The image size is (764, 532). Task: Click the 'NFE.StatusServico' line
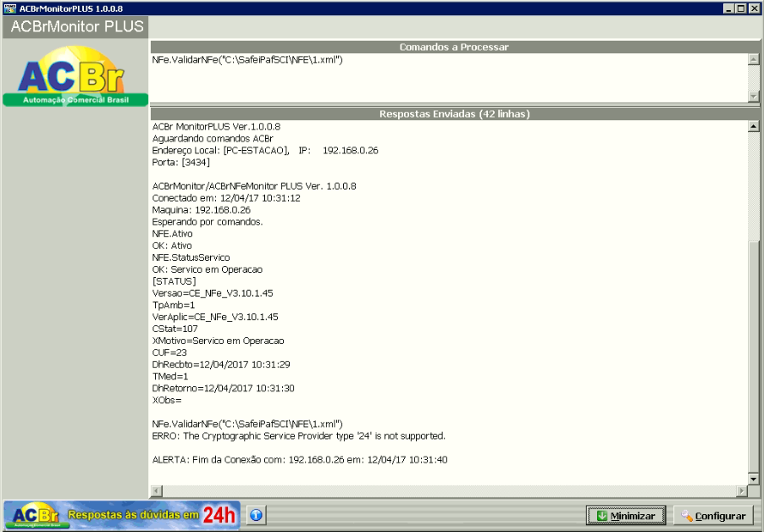tap(191, 258)
